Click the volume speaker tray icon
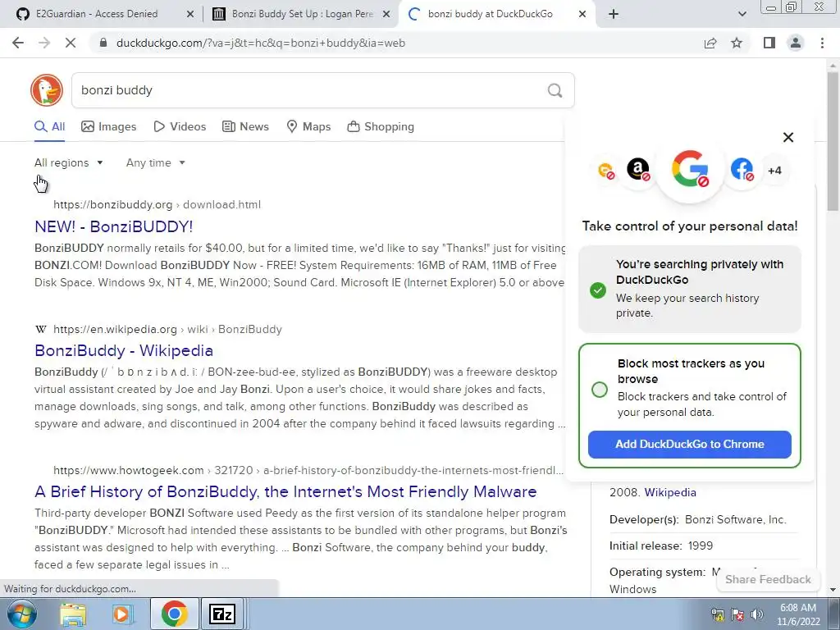Viewport: 840px width, 630px height. (x=757, y=614)
